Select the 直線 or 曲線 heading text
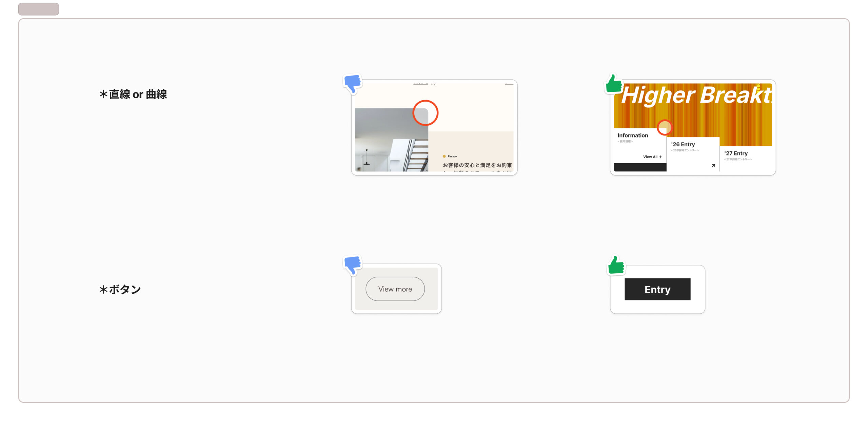Viewport: 868px width, 421px height. point(133,94)
